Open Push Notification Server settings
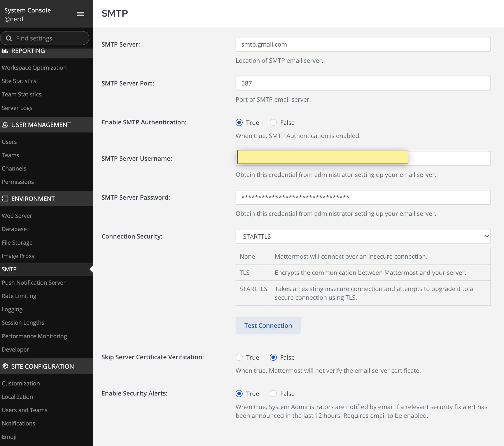The image size is (504, 446). point(33,283)
